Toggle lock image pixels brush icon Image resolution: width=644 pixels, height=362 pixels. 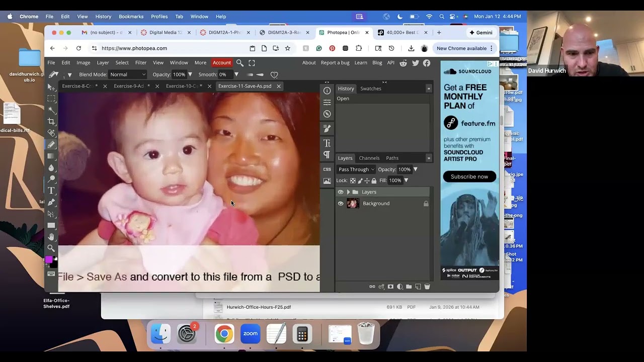360,180
